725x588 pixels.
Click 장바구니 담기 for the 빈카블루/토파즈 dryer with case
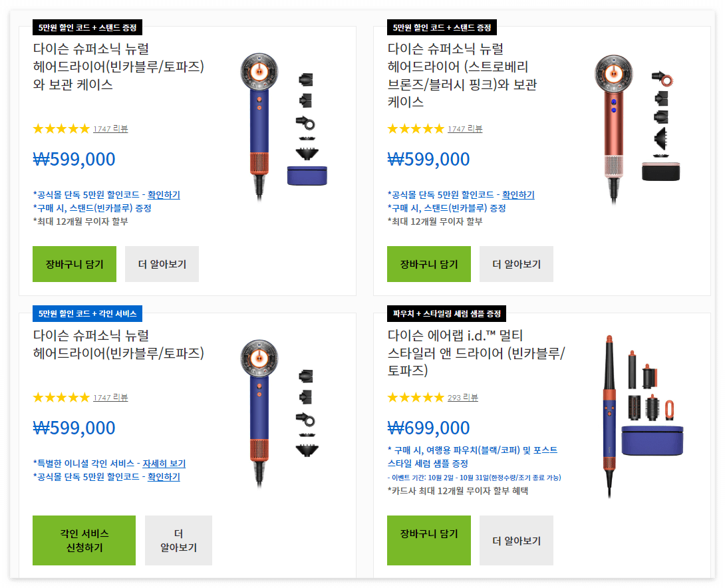[74, 263]
